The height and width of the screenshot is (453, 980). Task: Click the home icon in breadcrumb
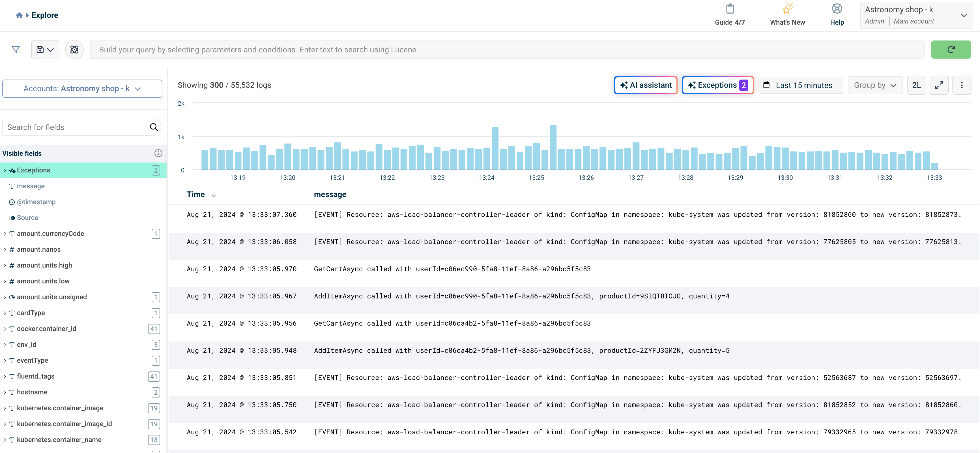click(x=19, y=15)
